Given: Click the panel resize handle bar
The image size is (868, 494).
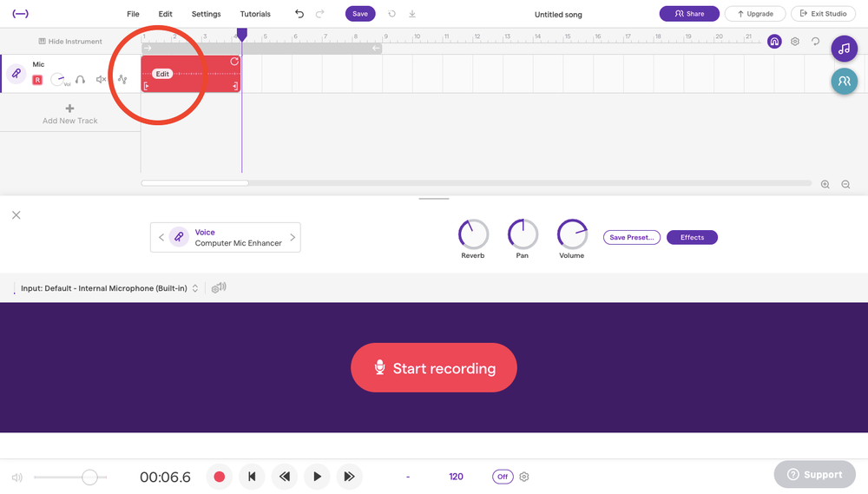Looking at the screenshot, I should pos(434,199).
